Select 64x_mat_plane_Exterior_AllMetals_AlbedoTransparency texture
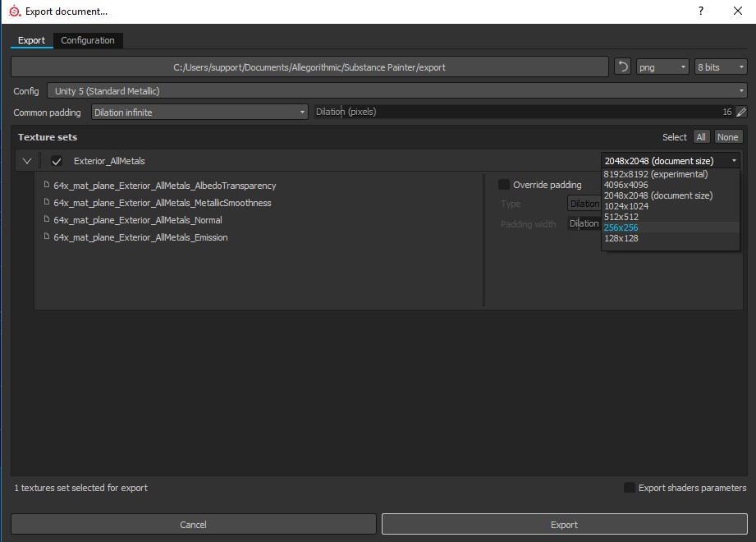This screenshot has height=542, width=756. click(x=164, y=186)
